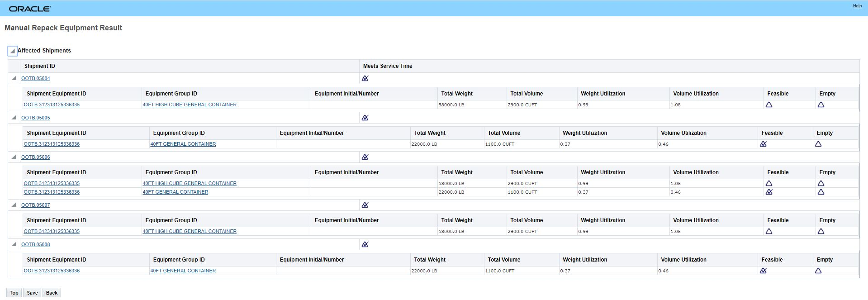Click Feasible indicator icon under shipment OOTB.05005

[x=764, y=144]
